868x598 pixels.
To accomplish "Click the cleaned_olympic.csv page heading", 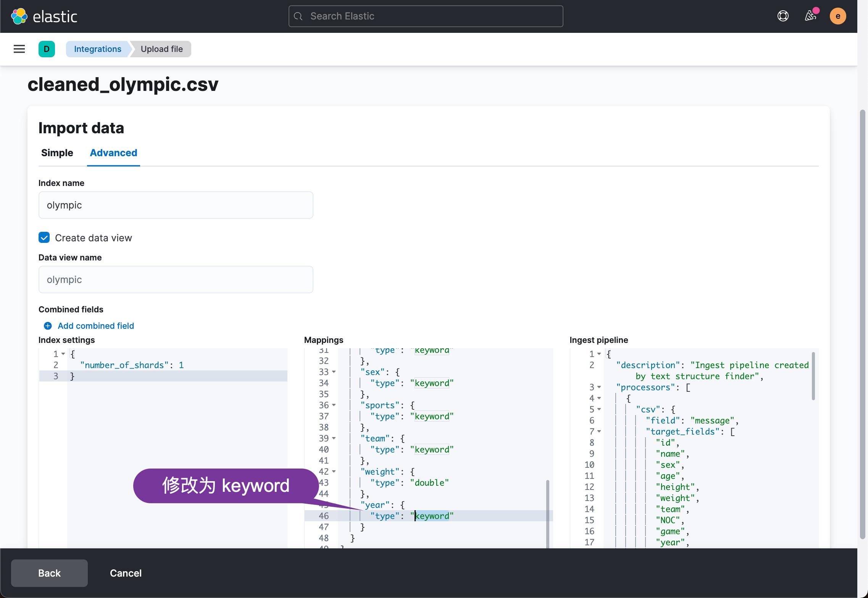I will [x=123, y=84].
